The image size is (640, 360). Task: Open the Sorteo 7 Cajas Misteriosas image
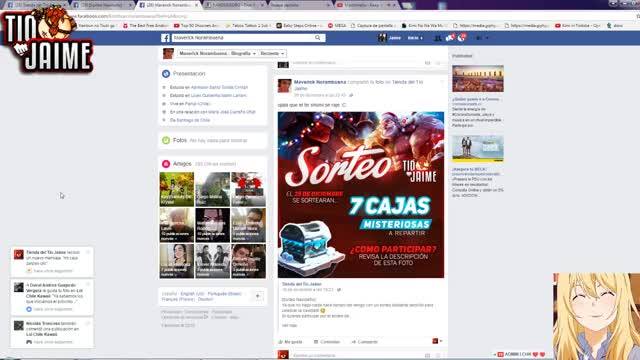[x=361, y=195]
